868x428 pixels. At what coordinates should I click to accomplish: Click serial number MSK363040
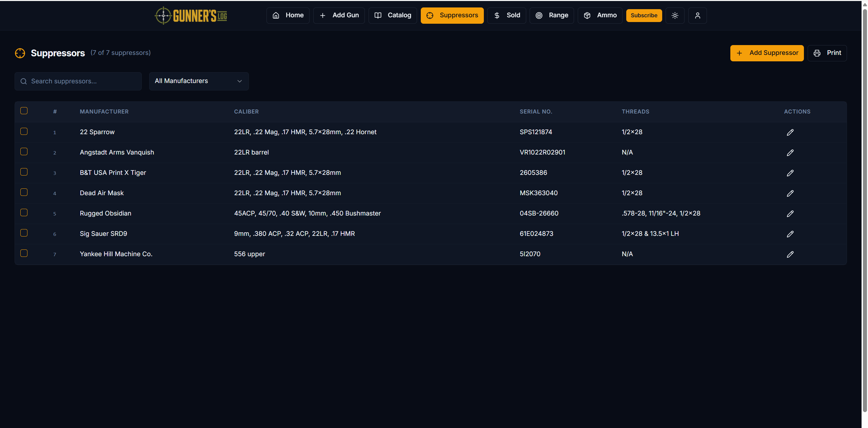pos(538,193)
